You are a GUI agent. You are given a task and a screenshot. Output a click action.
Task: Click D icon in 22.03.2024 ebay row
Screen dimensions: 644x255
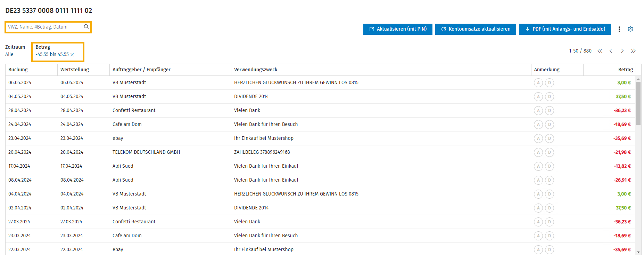click(x=550, y=250)
